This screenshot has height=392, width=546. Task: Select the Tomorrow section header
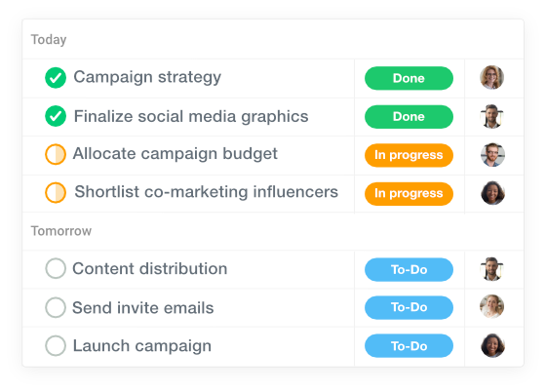[x=61, y=231]
